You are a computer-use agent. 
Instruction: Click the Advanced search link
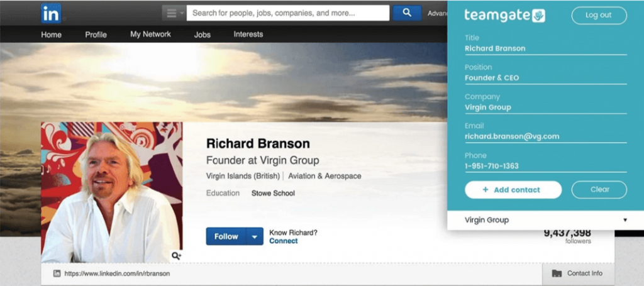438,14
